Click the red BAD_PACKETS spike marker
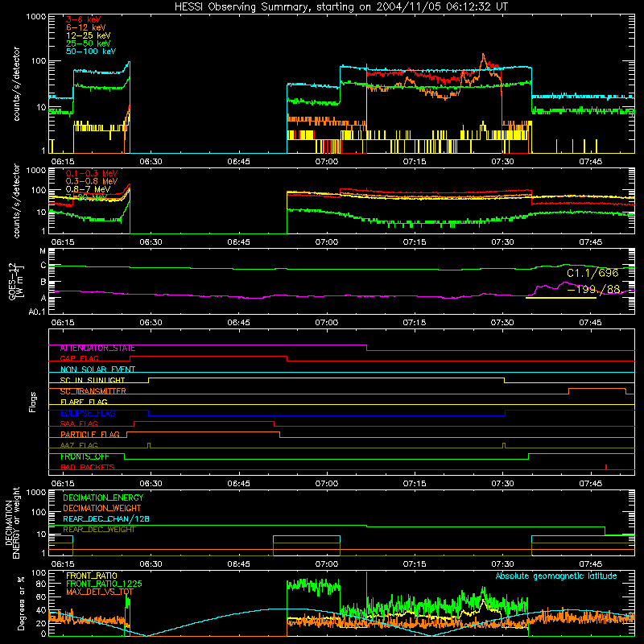 click(606, 467)
